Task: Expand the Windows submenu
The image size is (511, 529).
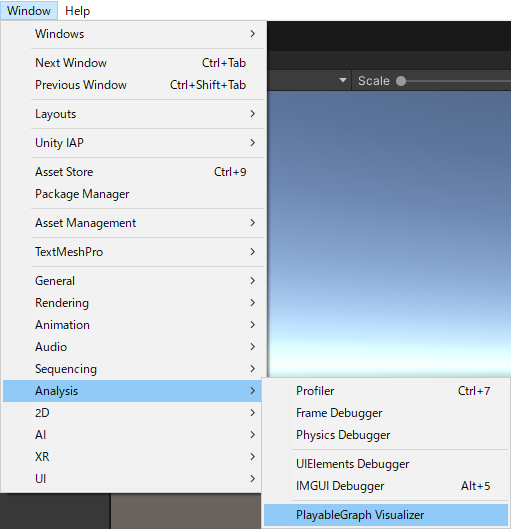Action: click(133, 34)
